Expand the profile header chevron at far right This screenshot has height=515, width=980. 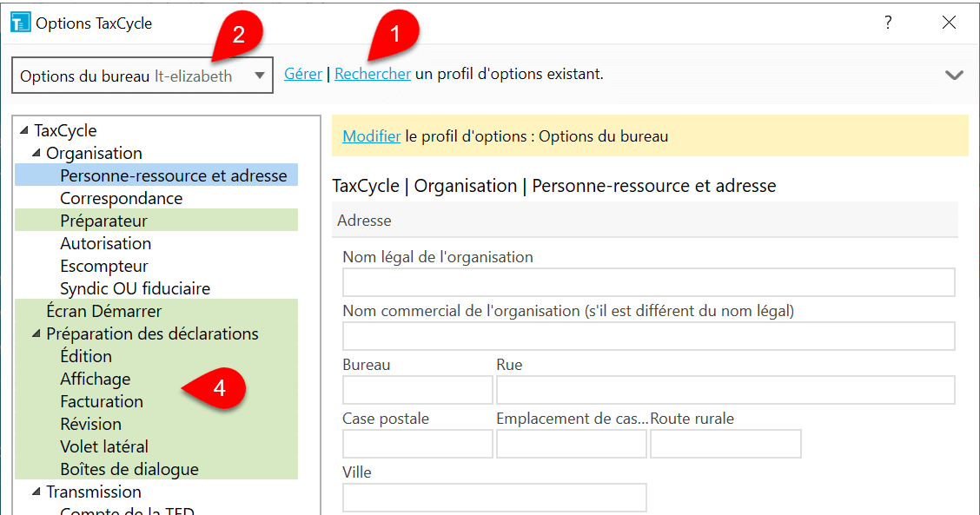pyautogui.click(x=954, y=75)
